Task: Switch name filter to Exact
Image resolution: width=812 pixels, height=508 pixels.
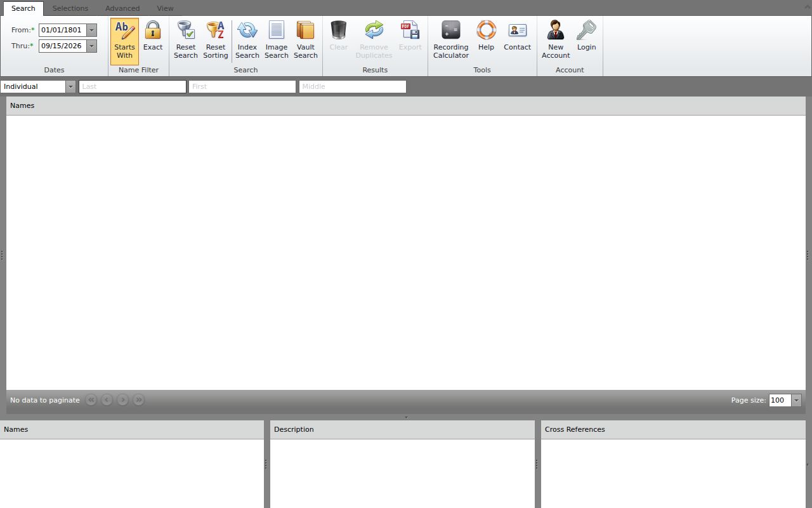Action: [153, 41]
